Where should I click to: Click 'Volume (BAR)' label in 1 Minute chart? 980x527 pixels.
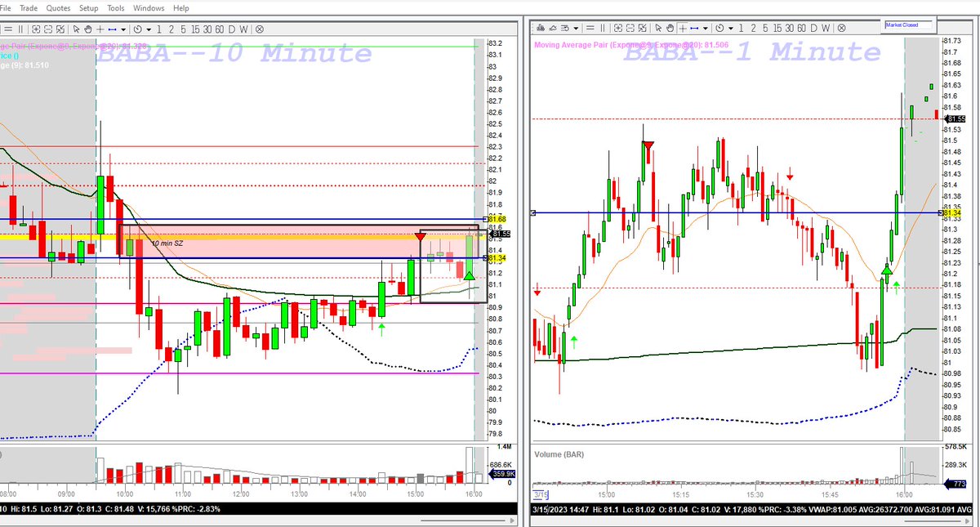pos(561,453)
